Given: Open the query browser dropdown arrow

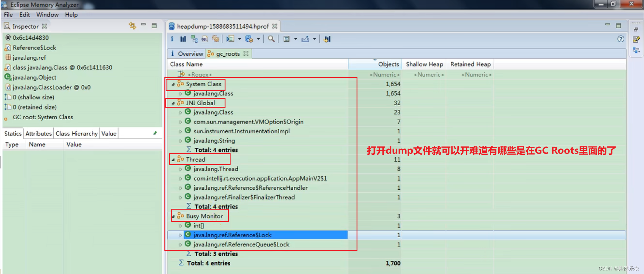Looking at the screenshot, I should click(240, 39).
